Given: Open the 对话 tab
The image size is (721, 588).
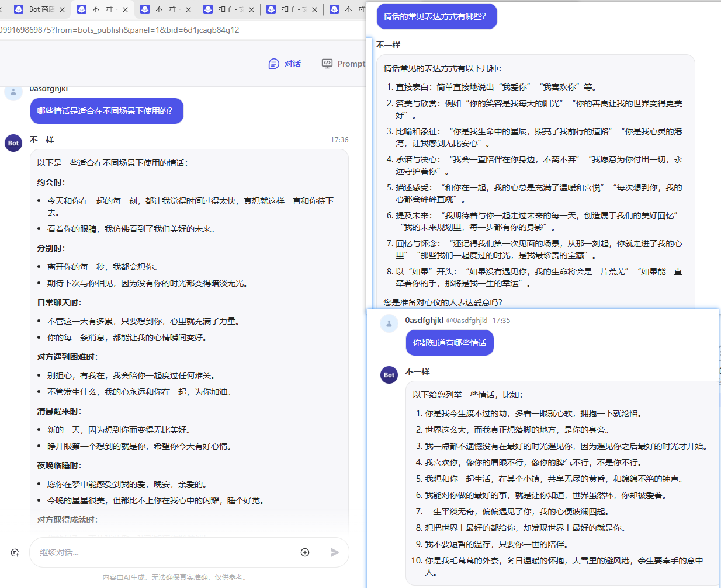Looking at the screenshot, I should pyautogui.click(x=285, y=64).
